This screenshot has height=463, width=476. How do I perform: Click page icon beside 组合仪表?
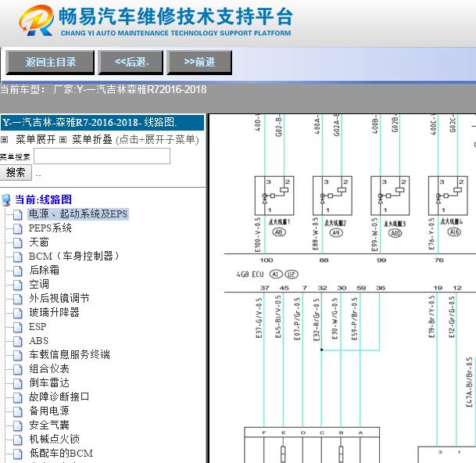click(x=18, y=369)
